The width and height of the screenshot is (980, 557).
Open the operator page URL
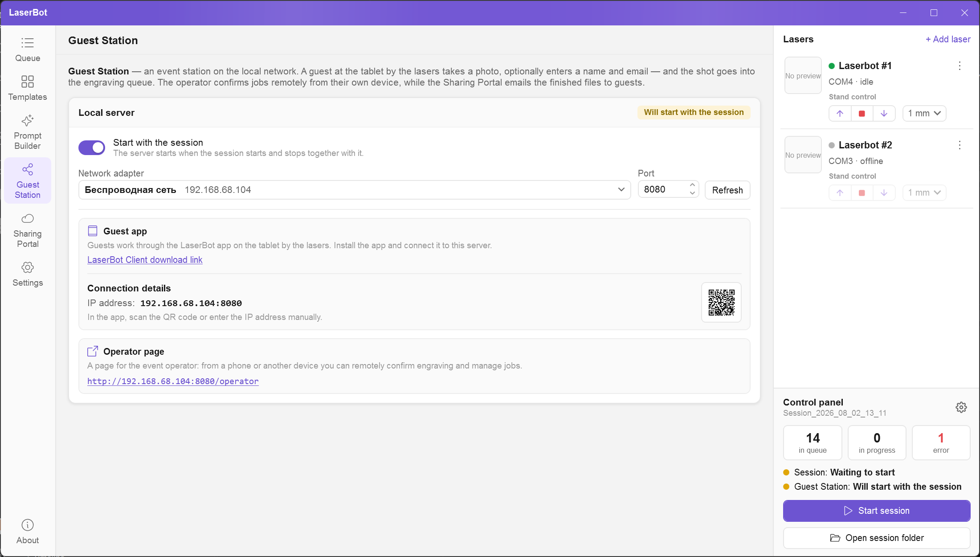click(173, 381)
